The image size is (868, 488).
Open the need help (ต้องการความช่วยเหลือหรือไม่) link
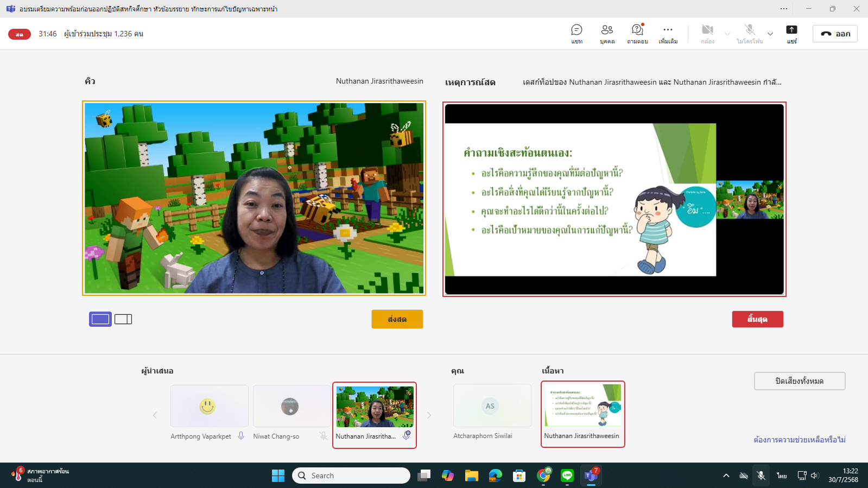(800, 440)
